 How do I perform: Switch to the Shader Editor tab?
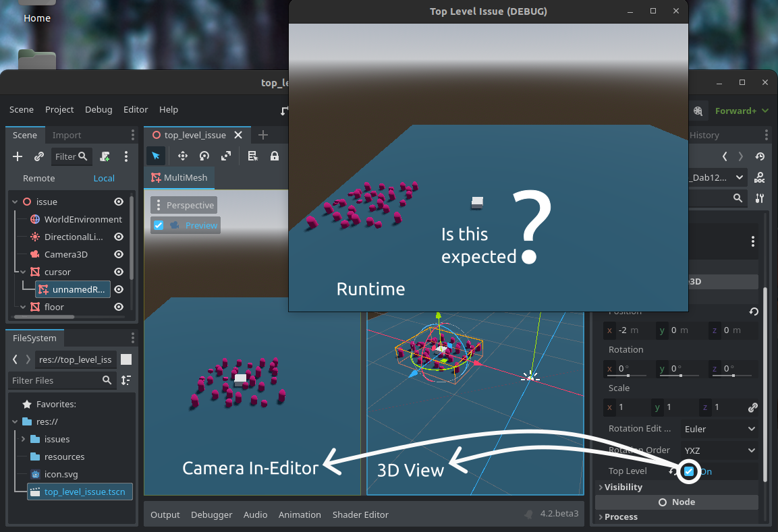(360, 514)
